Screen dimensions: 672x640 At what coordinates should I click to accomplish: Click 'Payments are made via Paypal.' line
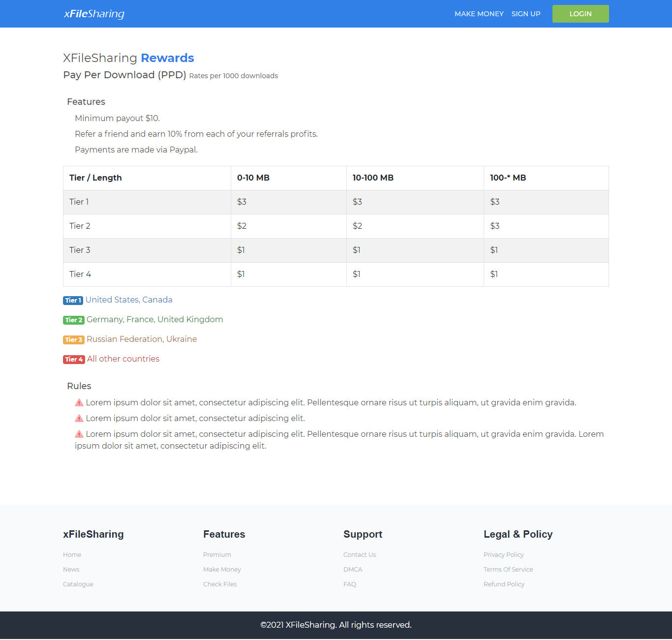tap(136, 150)
